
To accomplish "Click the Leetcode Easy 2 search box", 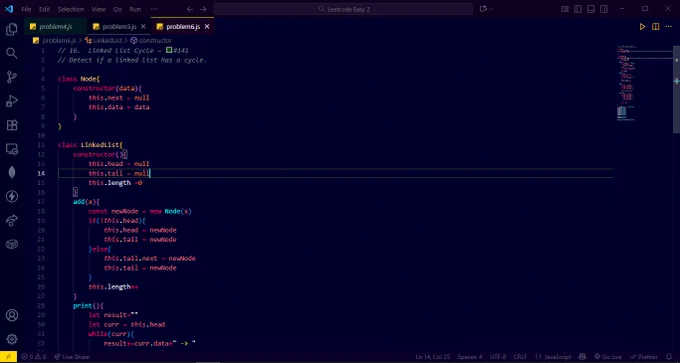I will point(343,9).
